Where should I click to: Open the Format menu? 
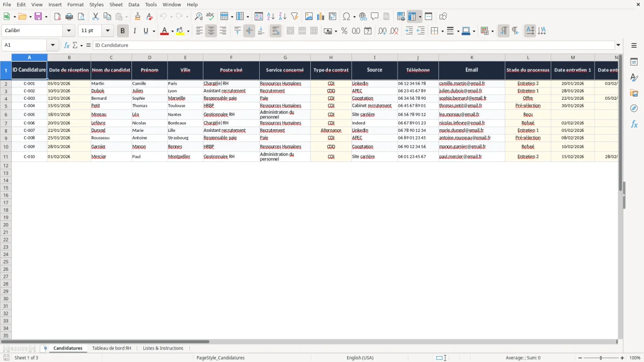pyautogui.click(x=75, y=4)
